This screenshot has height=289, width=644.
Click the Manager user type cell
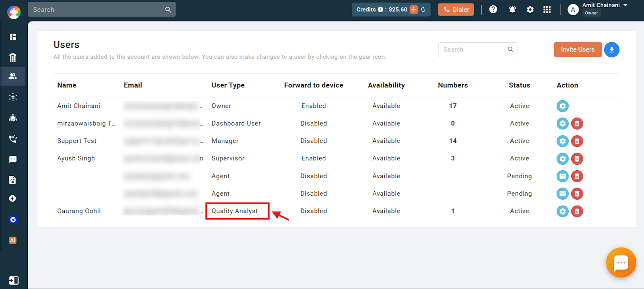tap(225, 141)
